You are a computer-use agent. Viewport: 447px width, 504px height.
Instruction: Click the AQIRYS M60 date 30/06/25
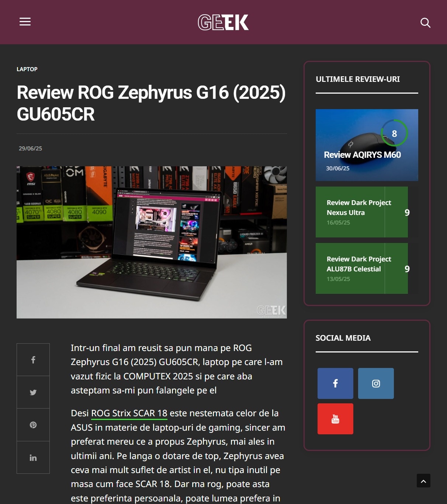(337, 168)
